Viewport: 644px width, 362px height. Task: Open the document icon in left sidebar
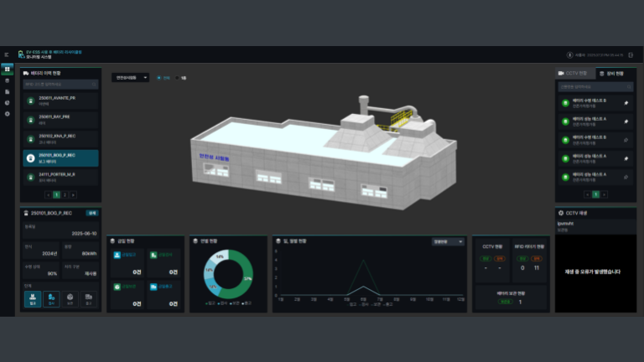pyautogui.click(x=8, y=91)
